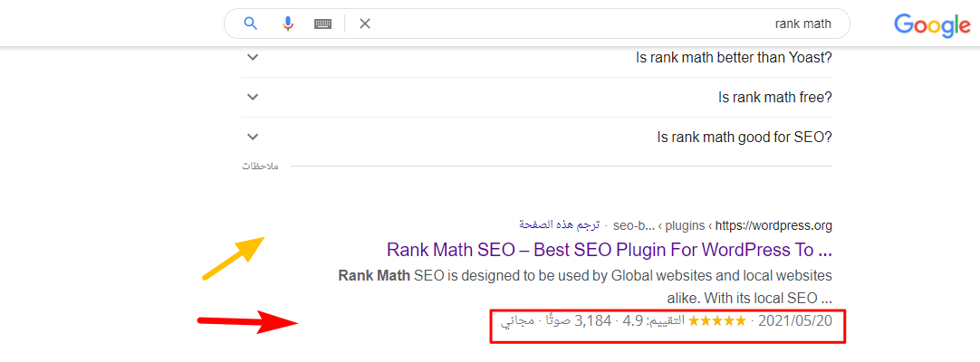
Task: Click the blue magnifier search icon
Action: [x=251, y=24]
